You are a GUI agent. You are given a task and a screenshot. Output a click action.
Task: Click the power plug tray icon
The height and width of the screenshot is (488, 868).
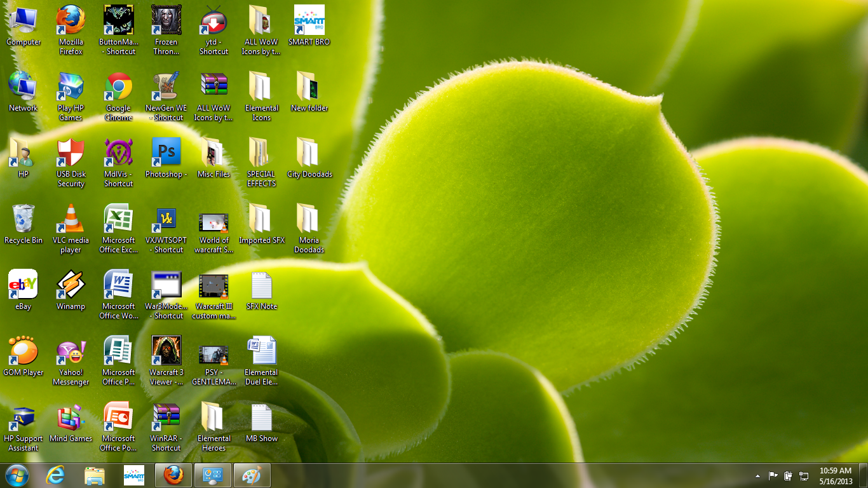pyautogui.click(x=788, y=475)
